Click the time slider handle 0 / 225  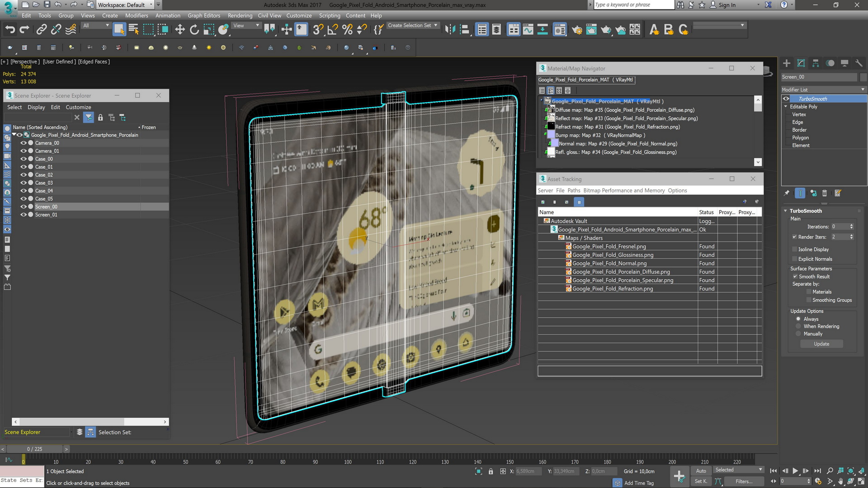coord(34,449)
